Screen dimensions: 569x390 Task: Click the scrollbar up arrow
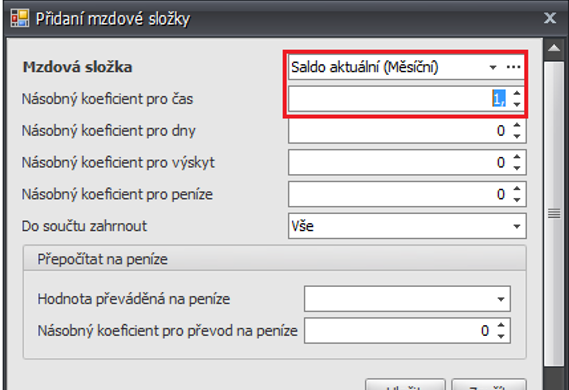point(554,48)
